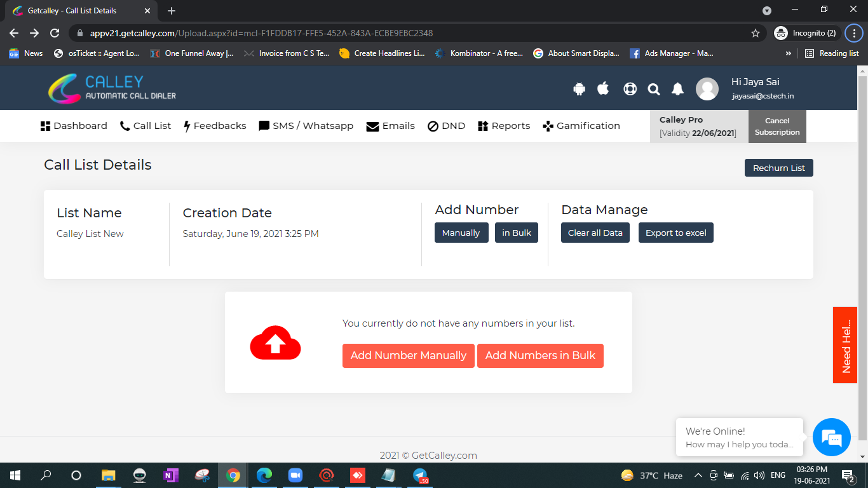This screenshot has height=488, width=868.
Task: Select the Getcalley - Call List Details tab
Action: [81, 11]
